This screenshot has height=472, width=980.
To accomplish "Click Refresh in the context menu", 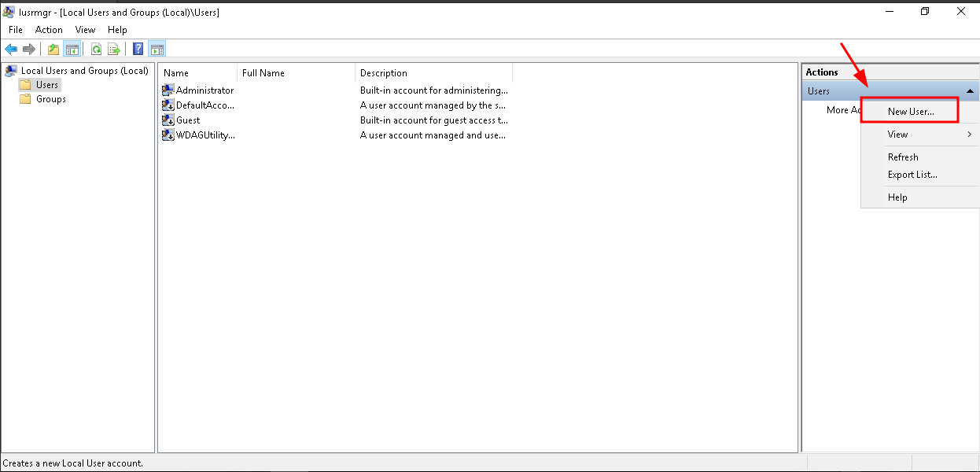I will pyautogui.click(x=903, y=157).
